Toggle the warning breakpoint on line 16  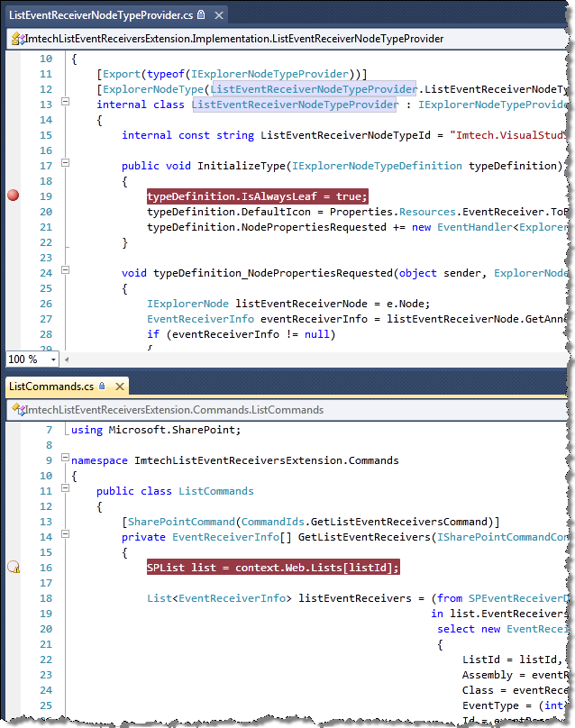[14, 567]
